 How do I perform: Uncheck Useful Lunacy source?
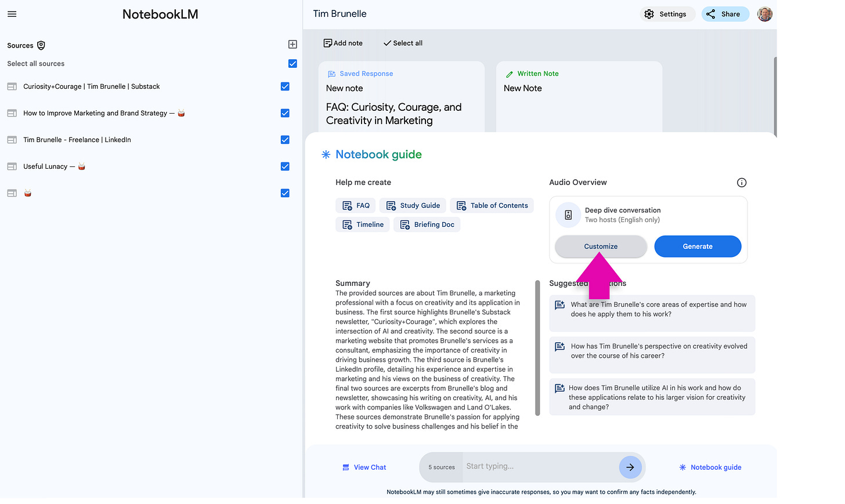point(285,166)
